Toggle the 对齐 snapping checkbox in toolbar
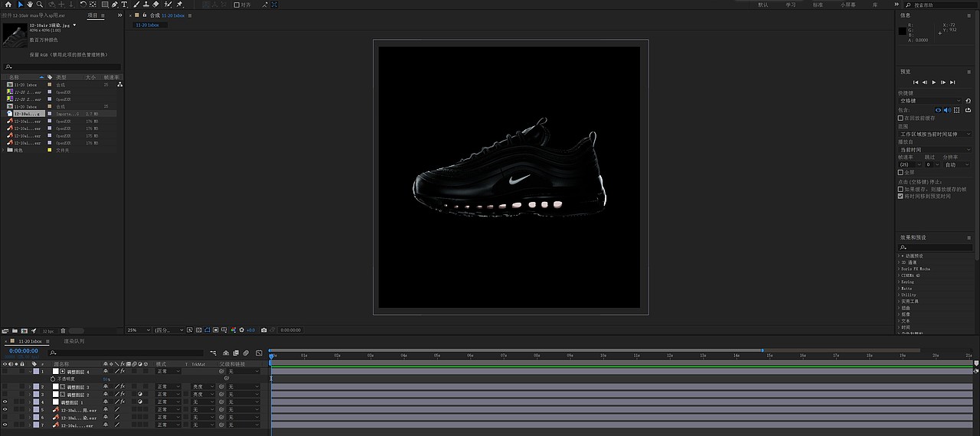The width and height of the screenshot is (980, 436). [x=237, y=5]
